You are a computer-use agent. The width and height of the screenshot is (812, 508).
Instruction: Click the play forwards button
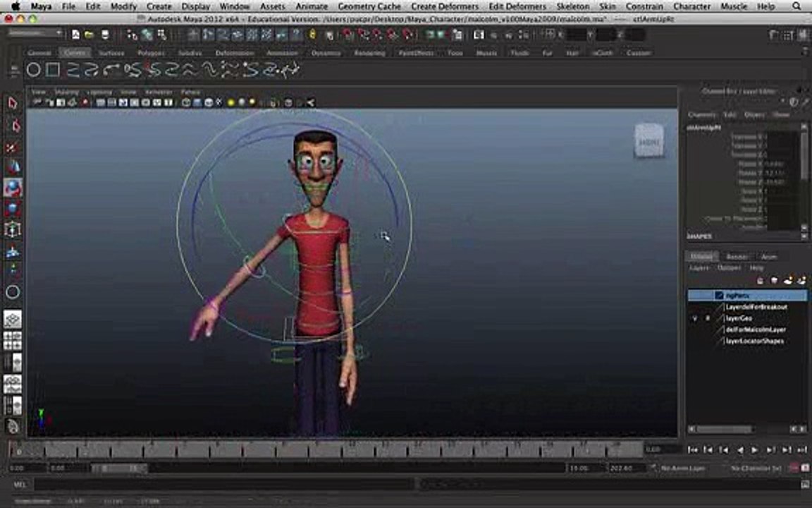[x=755, y=450]
